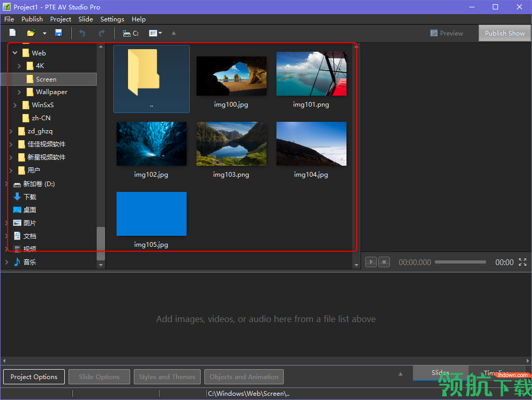Select the img105.jpg thumbnail
The height and width of the screenshot is (400, 532).
152,213
